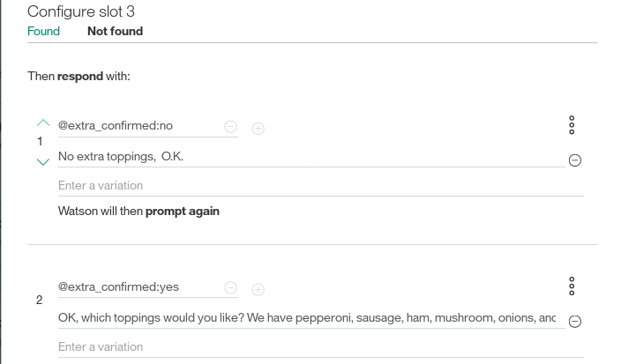Remove condition @extra_confirmed:yes with minus icon
The height and width of the screenshot is (364, 621).
(230, 287)
